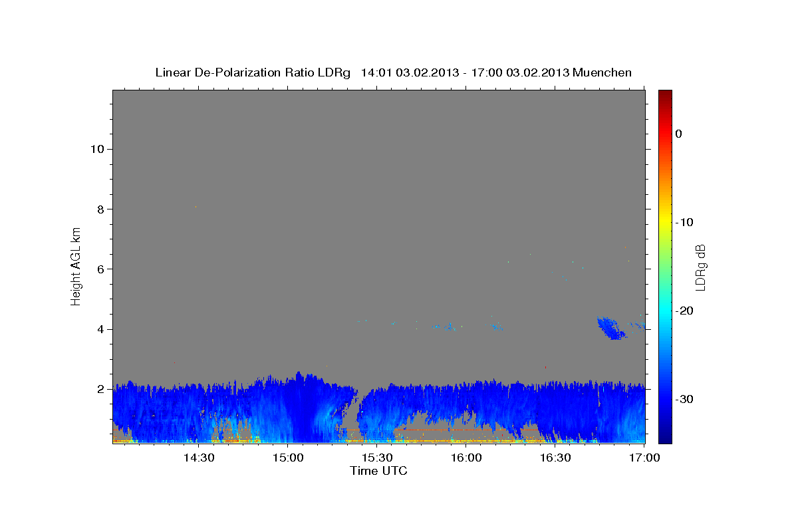Click the height tick label 6

(x=102, y=269)
